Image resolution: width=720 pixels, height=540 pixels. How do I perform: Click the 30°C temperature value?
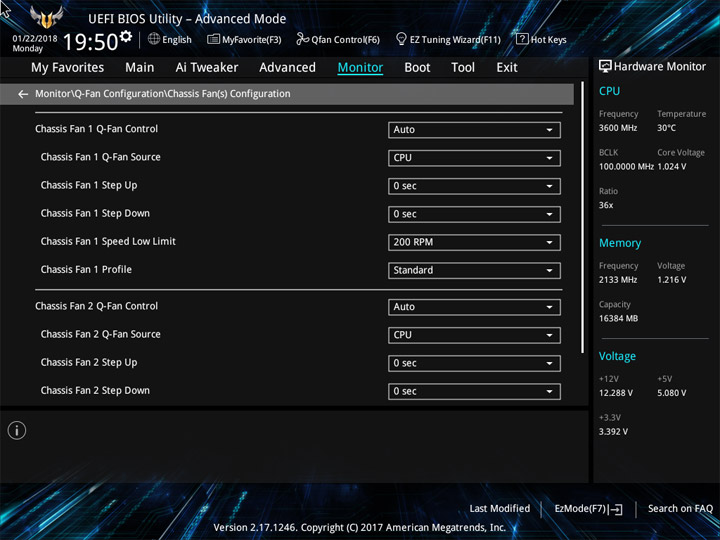pos(666,128)
